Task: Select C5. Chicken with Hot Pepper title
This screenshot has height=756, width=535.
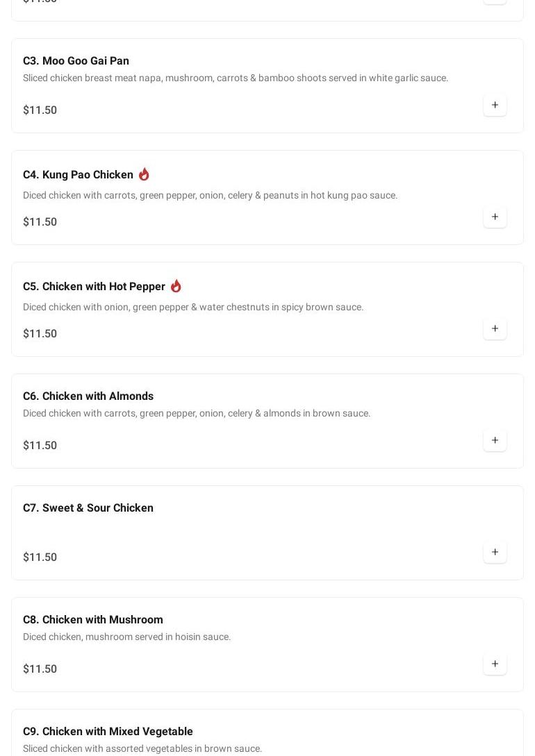Action: (x=94, y=287)
